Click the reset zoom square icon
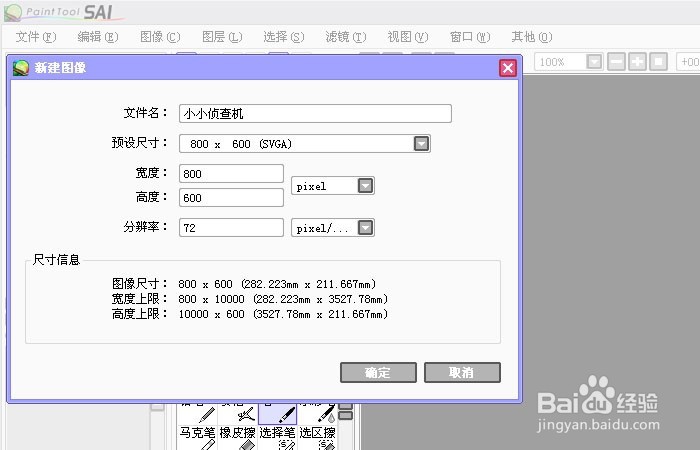 (x=658, y=62)
